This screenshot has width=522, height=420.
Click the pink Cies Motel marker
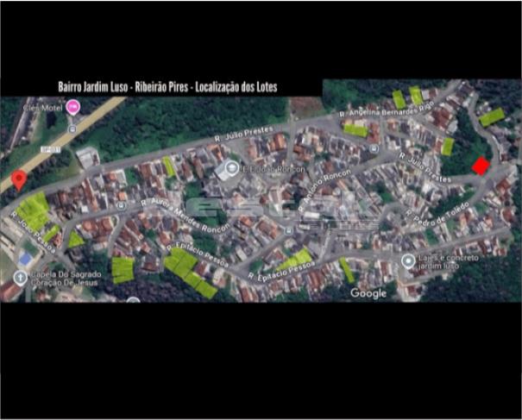click(x=72, y=108)
